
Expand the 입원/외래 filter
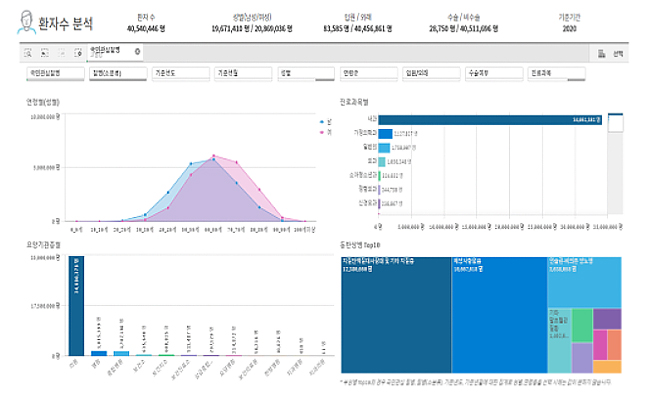pos(431,73)
